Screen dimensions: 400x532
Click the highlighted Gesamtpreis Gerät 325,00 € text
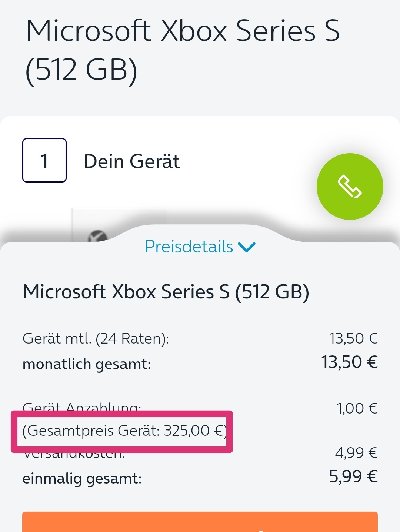(124, 431)
